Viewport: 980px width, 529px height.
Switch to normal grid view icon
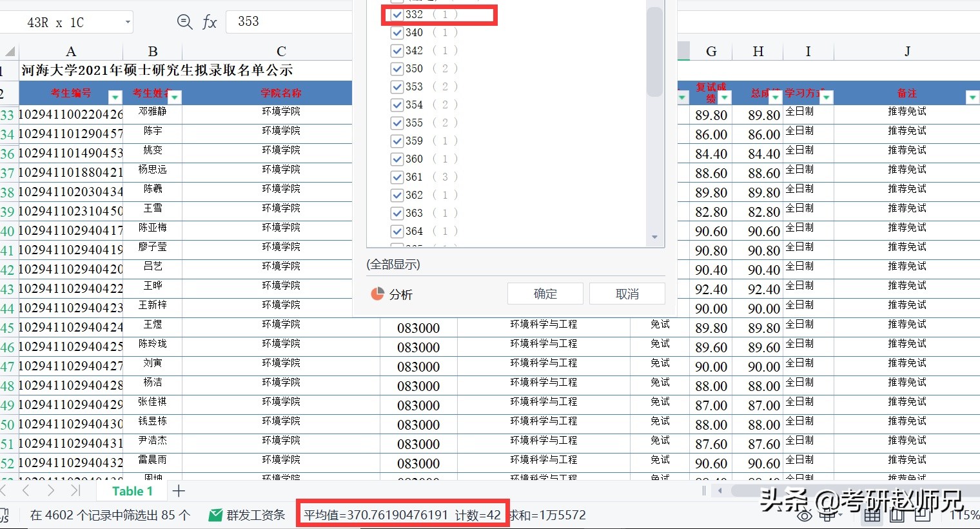[x=872, y=516]
